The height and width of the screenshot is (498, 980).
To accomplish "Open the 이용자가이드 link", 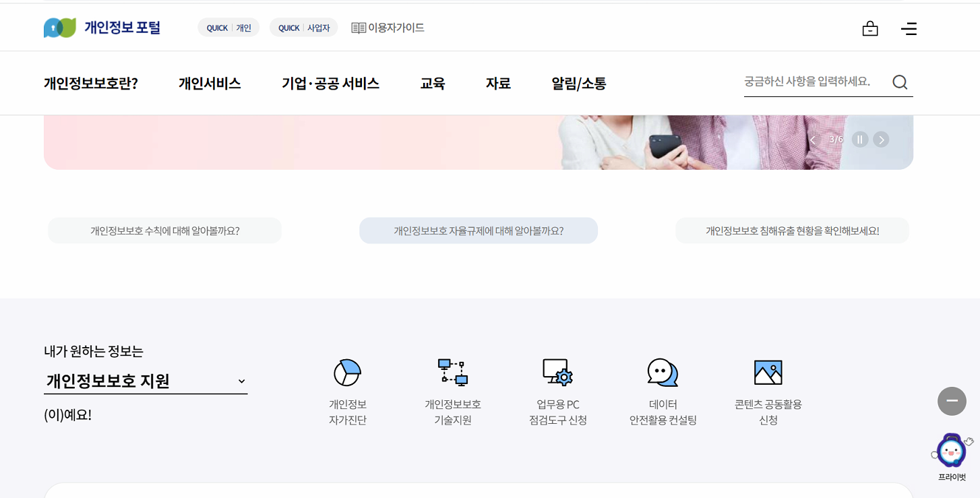I will [388, 28].
